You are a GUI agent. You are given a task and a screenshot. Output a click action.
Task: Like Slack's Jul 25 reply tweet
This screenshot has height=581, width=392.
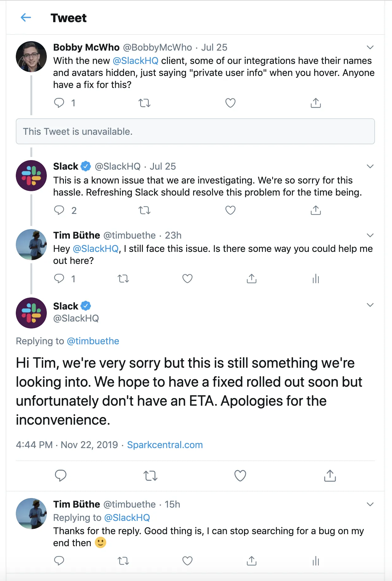230,210
